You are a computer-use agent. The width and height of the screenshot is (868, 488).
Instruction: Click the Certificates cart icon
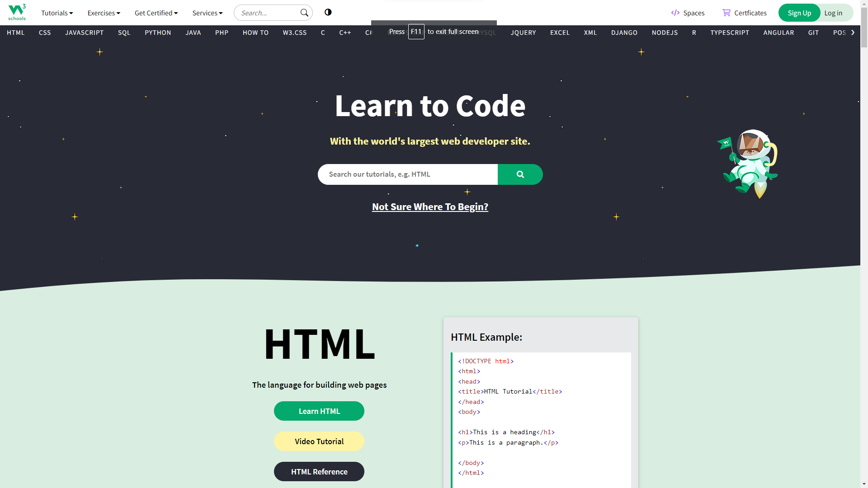click(726, 13)
